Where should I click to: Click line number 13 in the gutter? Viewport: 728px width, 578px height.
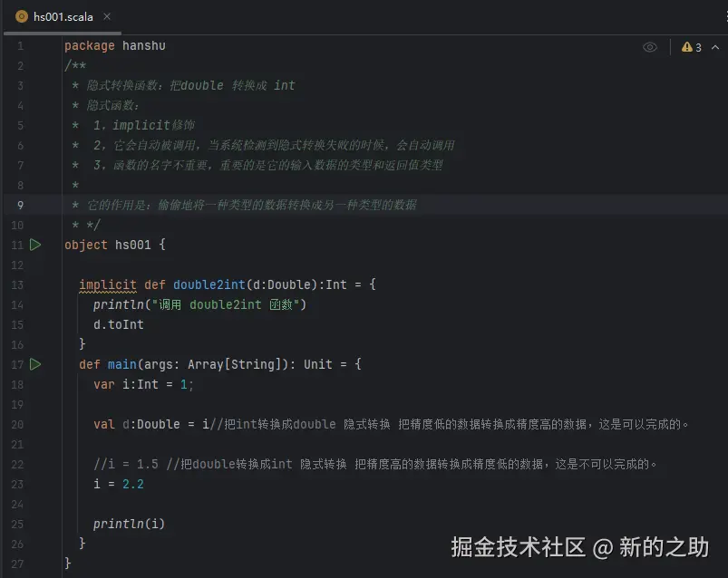[19, 284]
